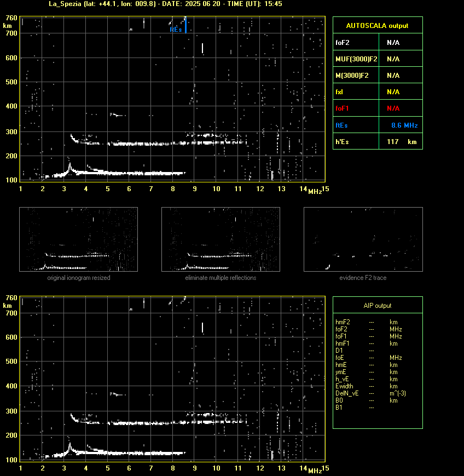Click the La_Spezia title header text

(166, 4)
